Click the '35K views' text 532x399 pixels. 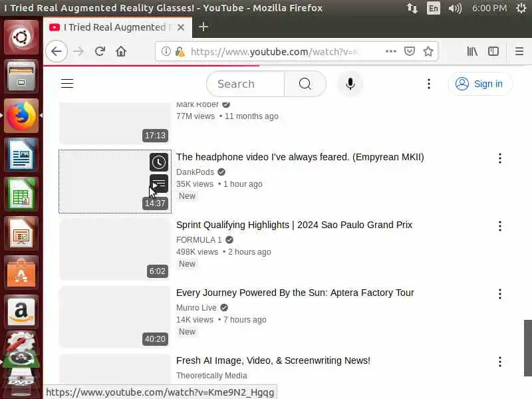(x=195, y=184)
